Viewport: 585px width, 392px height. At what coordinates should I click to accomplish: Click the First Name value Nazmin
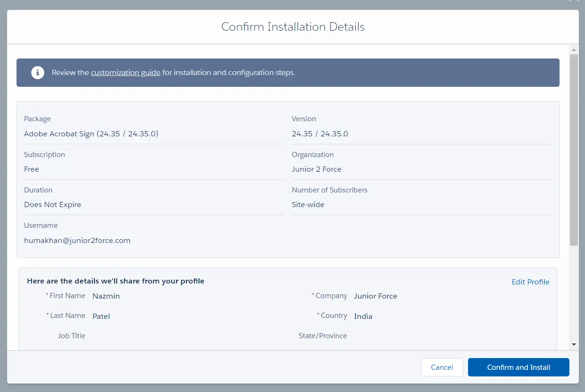(x=106, y=296)
